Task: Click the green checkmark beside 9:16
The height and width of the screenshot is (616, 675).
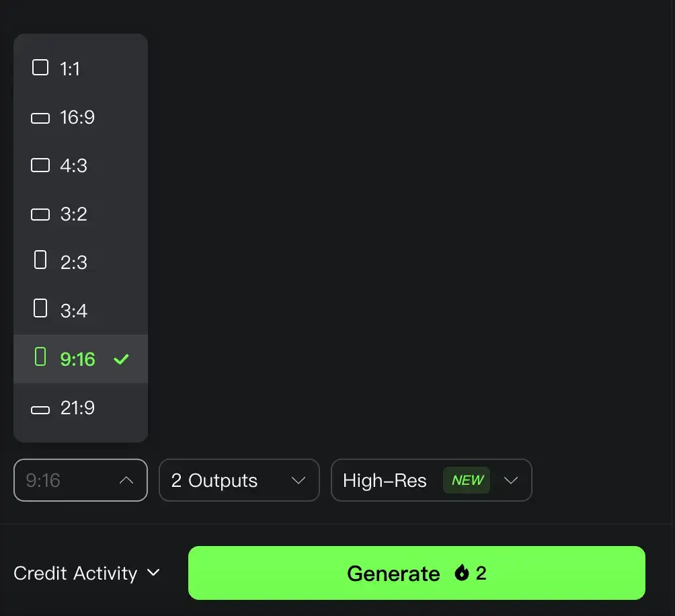Action: (x=121, y=359)
